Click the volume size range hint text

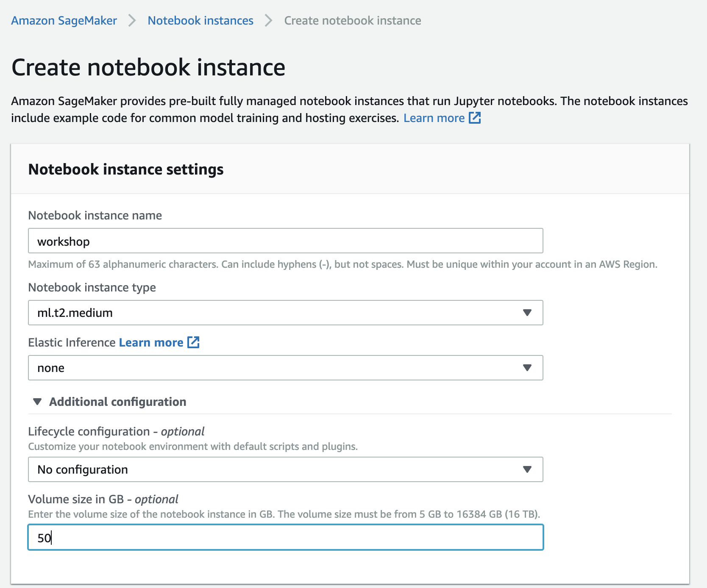tap(284, 514)
